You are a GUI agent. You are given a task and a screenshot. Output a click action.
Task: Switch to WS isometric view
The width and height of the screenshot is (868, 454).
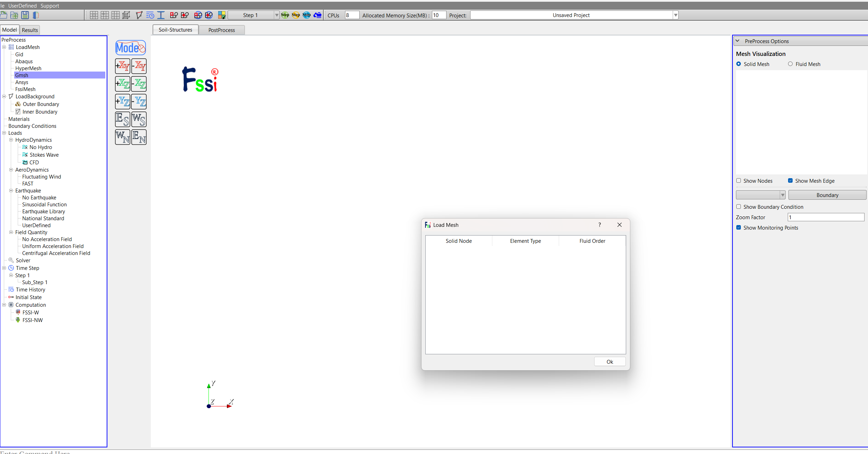(x=139, y=119)
